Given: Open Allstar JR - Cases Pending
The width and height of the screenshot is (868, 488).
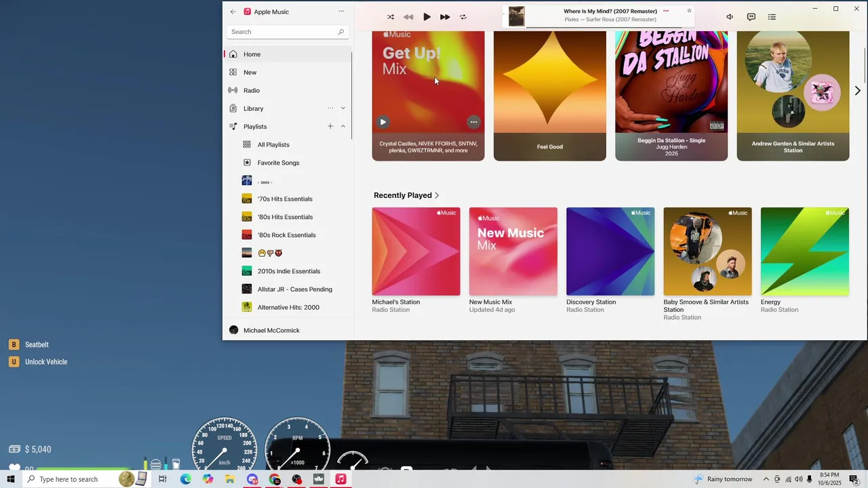Looking at the screenshot, I should (288, 289).
